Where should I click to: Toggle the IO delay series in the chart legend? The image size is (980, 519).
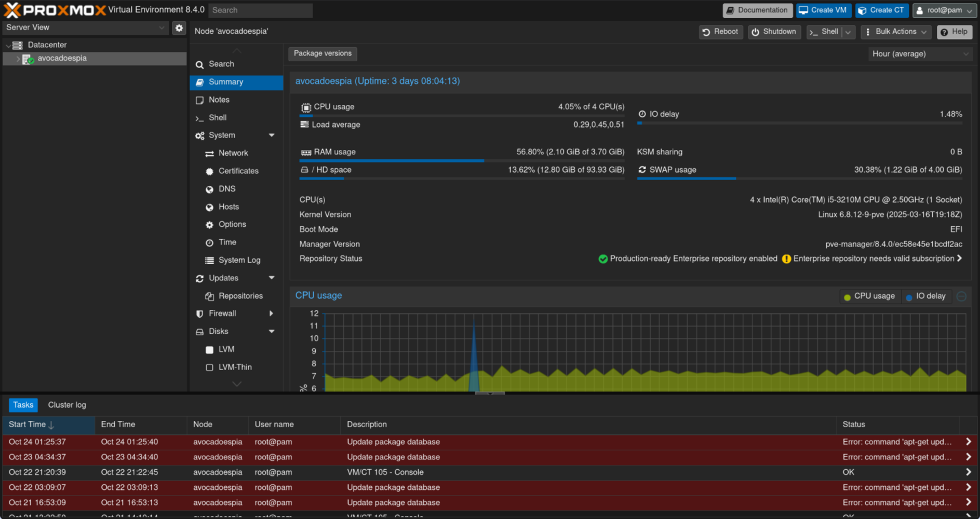(927, 296)
